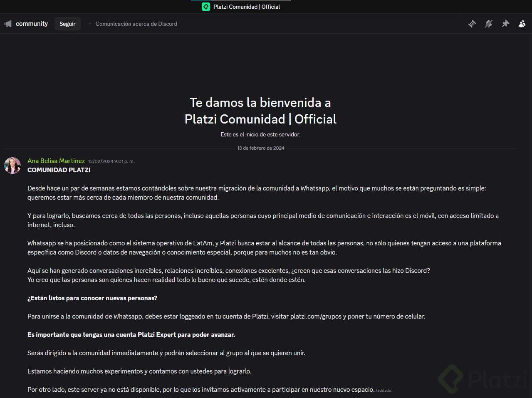This screenshot has height=398, width=532.
Task: Click 'Este es el inicio de este servidor' text
Action: (260, 135)
